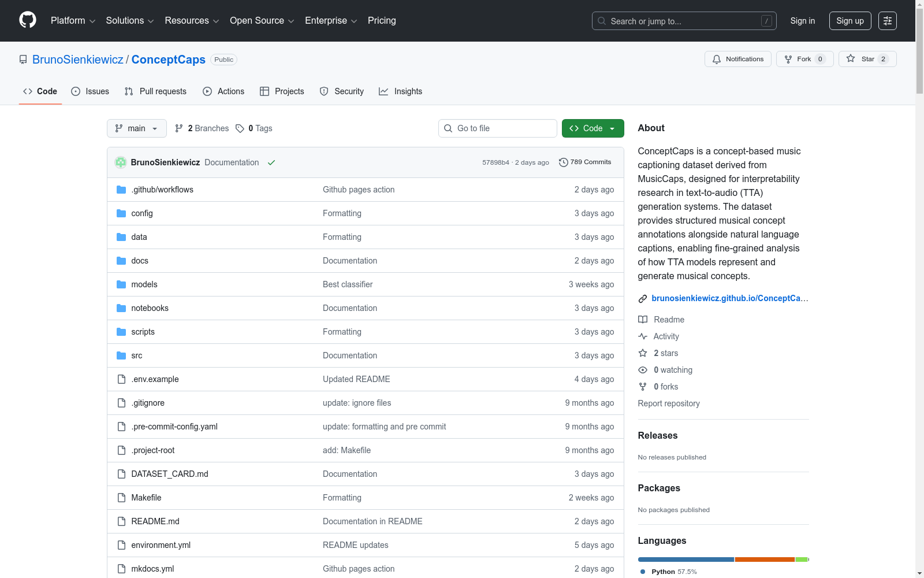Go to the Actions tab
Viewport: 924px width, 578px height.
point(223,91)
